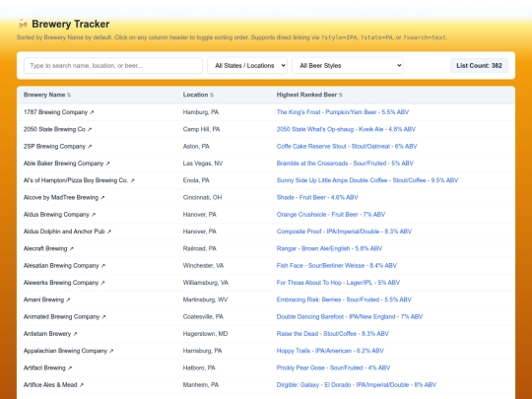This screenshot has width=532, height=399.
Task: Open Al's of Hampton/Pizza Boy external arrow
Action: [133, 180]
